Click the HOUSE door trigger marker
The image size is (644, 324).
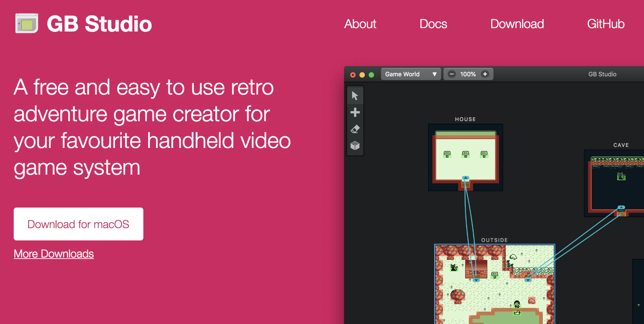465,178
